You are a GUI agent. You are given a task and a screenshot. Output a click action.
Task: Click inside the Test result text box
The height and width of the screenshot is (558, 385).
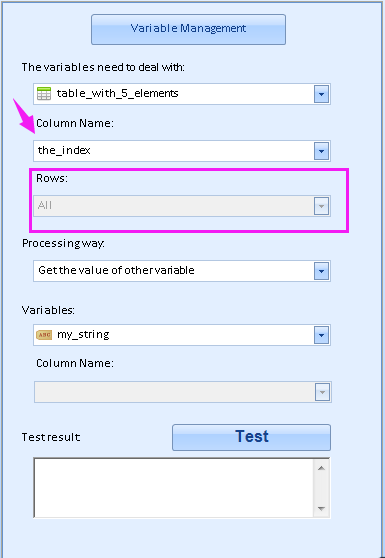pos(174,488)
